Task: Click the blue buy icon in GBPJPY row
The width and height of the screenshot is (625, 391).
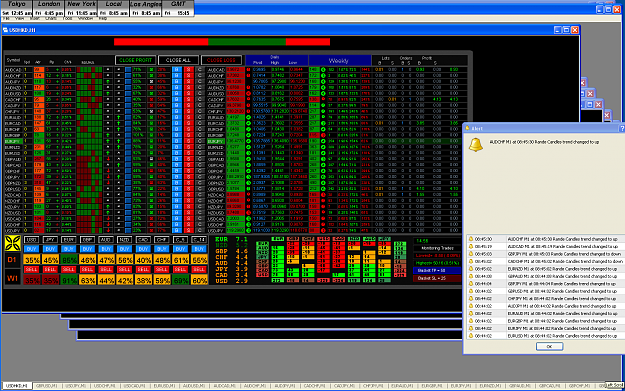Action: 177,177
